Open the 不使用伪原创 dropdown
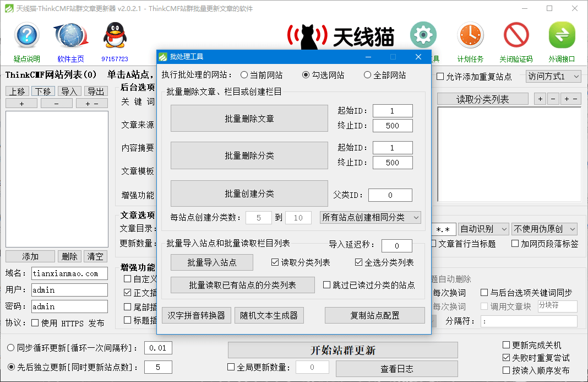 pos(544,229)
